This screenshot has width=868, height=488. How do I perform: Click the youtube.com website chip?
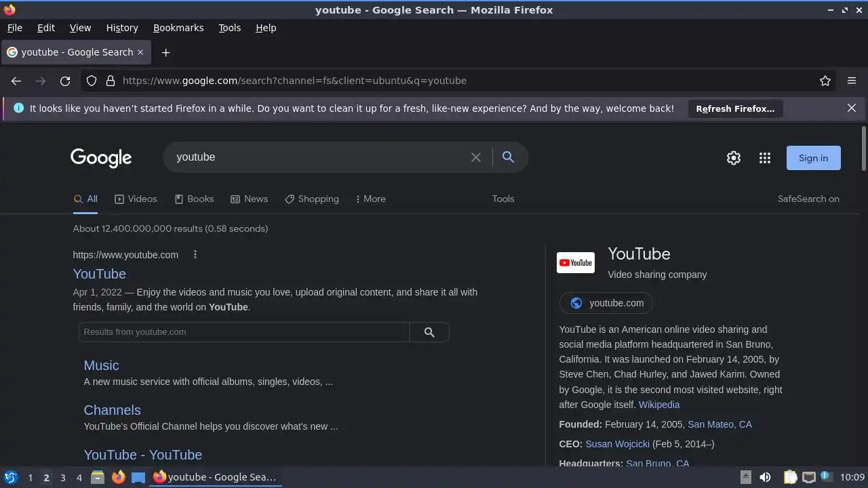606,303
